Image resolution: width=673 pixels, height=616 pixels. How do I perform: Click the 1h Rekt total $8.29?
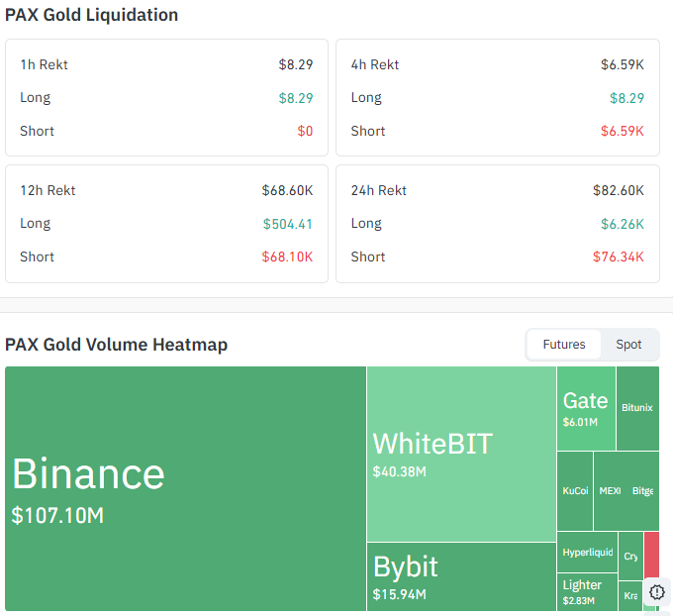(296, 64)
